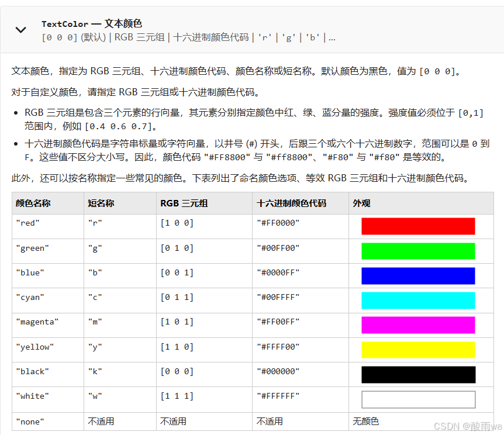This screenshot has height=435, width=504.
Task: Click the white color swatch
Action: (418, 400)
